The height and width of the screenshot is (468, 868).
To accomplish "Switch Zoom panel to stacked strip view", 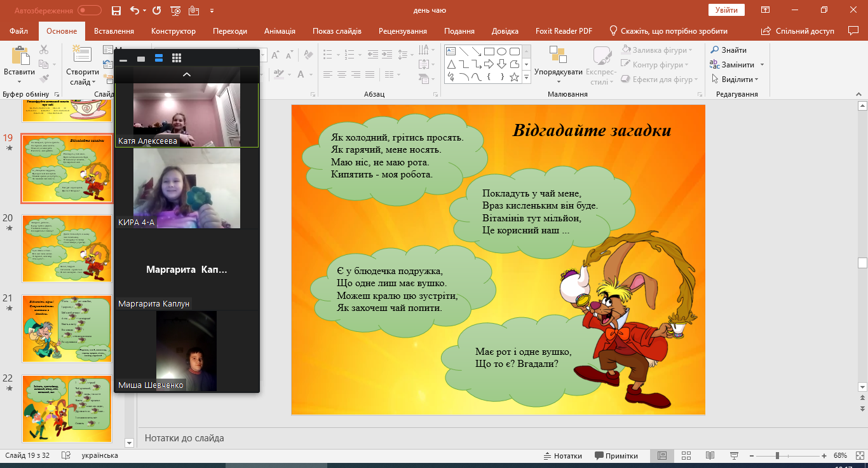I will [159, 58].
